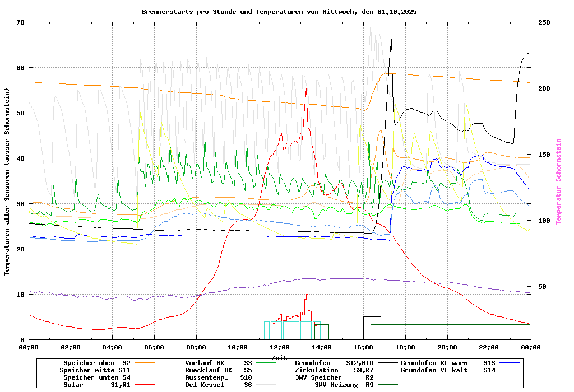The height and width of the screenshot is (392, 574).
Task: Click the 'Grundofen RL warm S13' legend entry
Action: point(448,363)
